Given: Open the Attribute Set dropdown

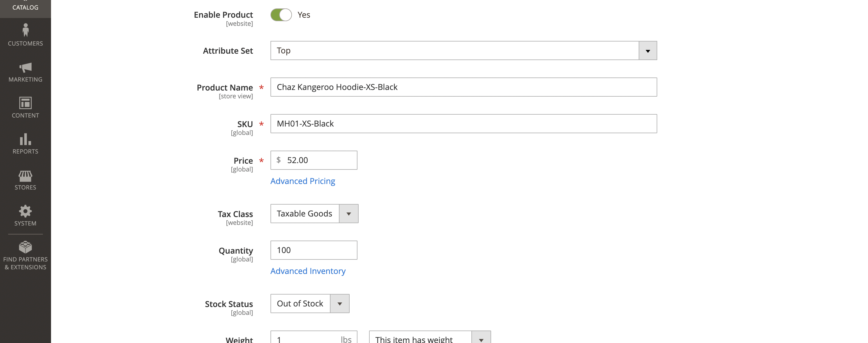Looking at the screenshot, I should (647, 50).
